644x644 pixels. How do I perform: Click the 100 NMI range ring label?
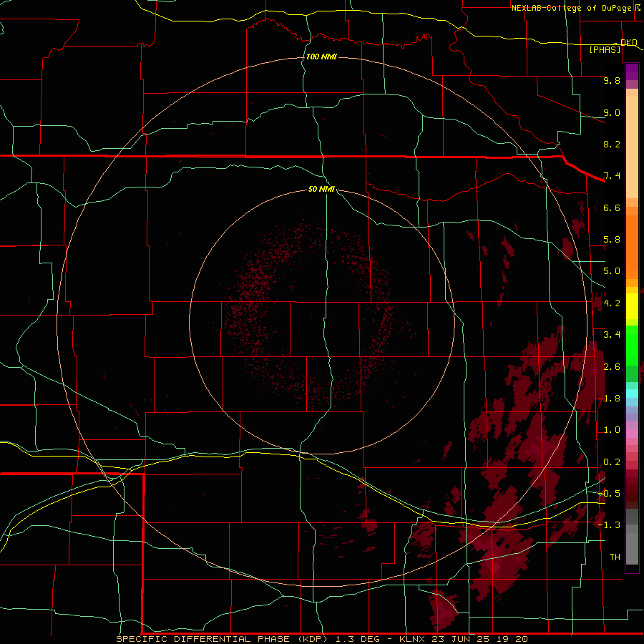pyautogui.click(x=321, y=57)
